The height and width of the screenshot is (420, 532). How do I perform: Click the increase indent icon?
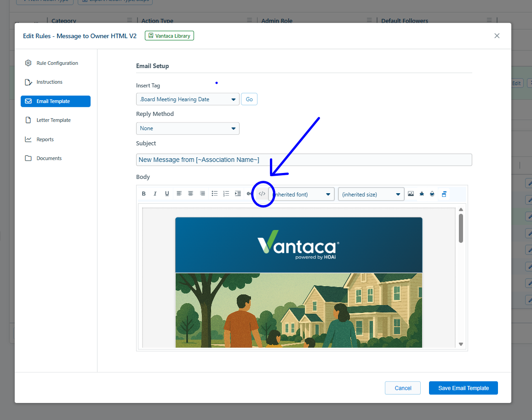coord(237,194)
